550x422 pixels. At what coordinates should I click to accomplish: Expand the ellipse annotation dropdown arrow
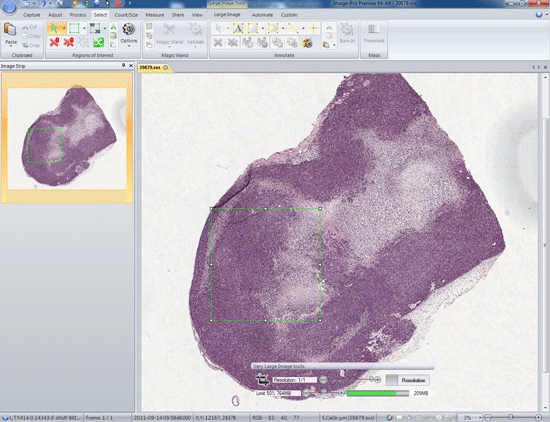tap(283, 28)
